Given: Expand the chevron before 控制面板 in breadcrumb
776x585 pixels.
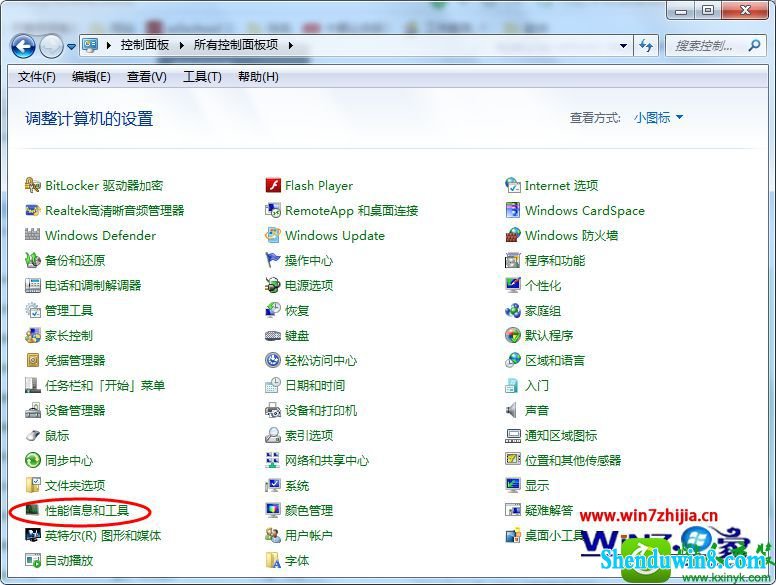Looking at the screenshot, I should [108, 46].
